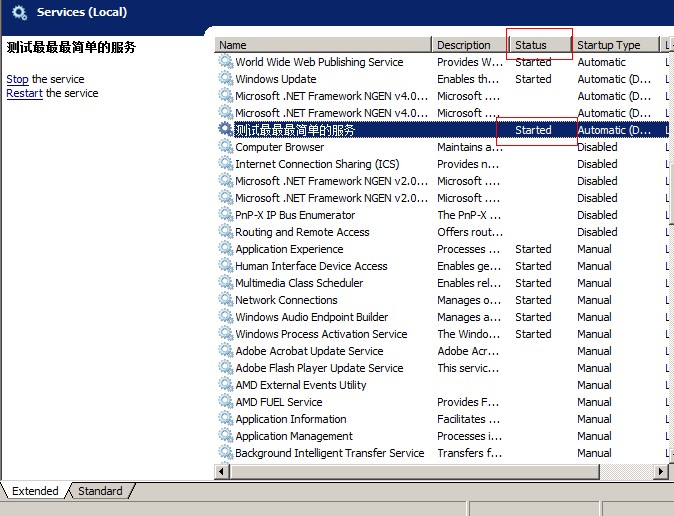
Task: Click gear icon of selected 测试最最最简单的服务 row
Action: 226,129
